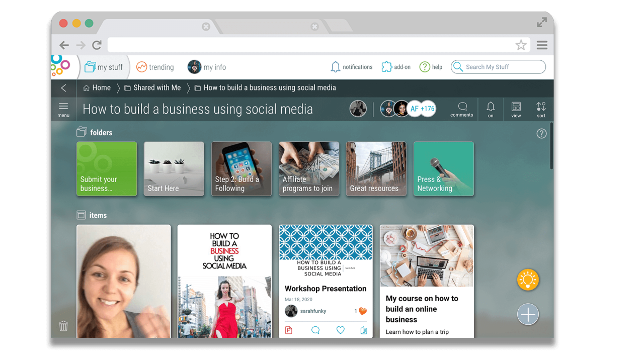Click the lightbulb floating action icon

point(528,280)
